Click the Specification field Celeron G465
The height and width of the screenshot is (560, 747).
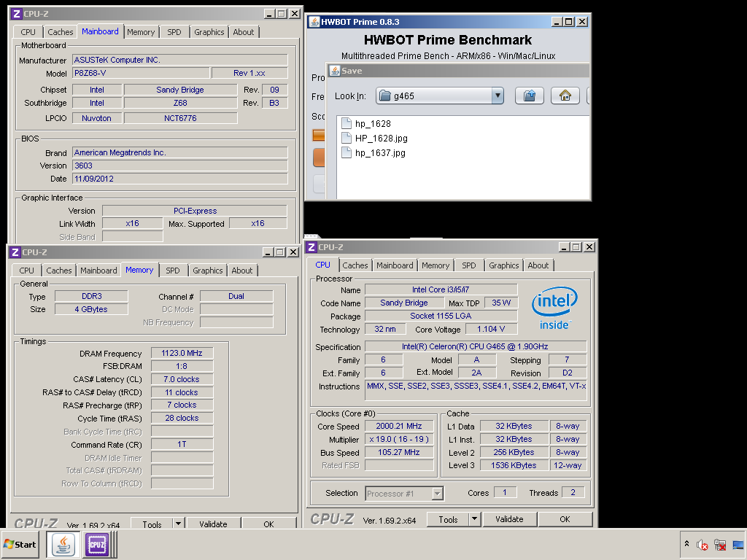tap(476, 346)
